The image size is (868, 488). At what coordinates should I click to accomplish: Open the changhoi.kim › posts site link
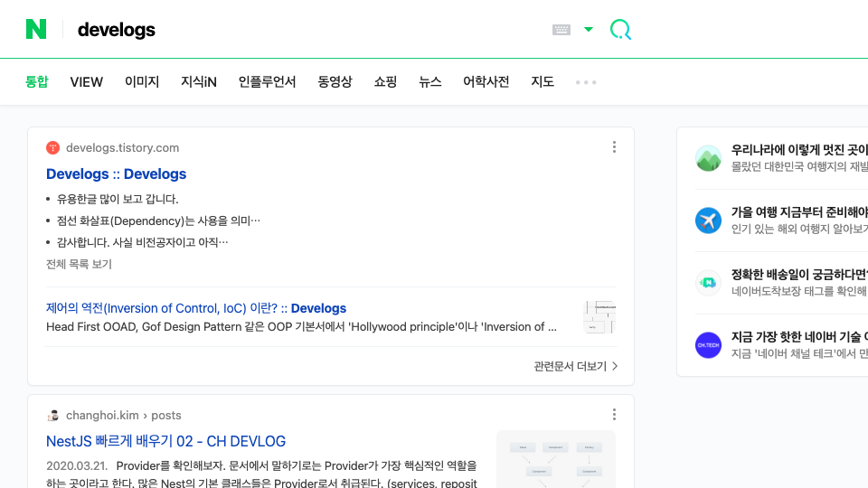point(124,416)
